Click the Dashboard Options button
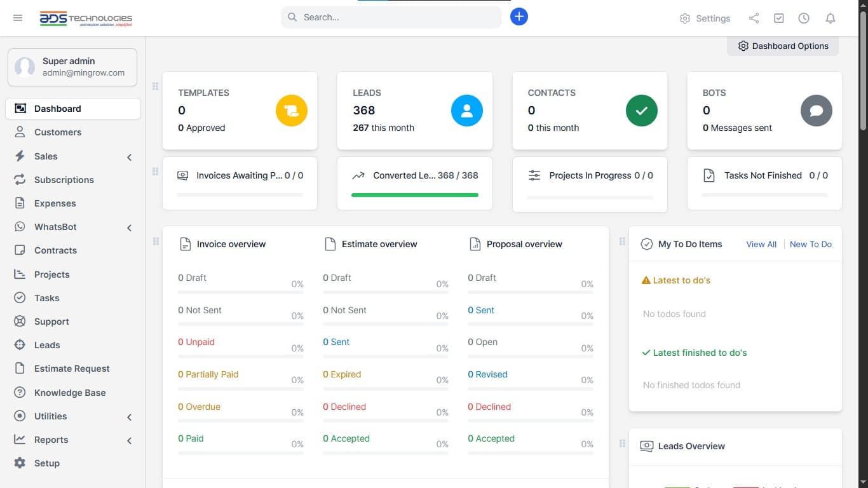The height and width of the screenshot is (488, 868). point(783,46)
